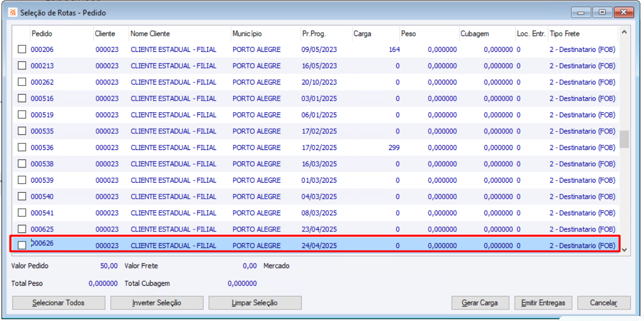This screenshot has height=321, width=644.
Task: Sort by the Carga column header
Action: (376, 34)
